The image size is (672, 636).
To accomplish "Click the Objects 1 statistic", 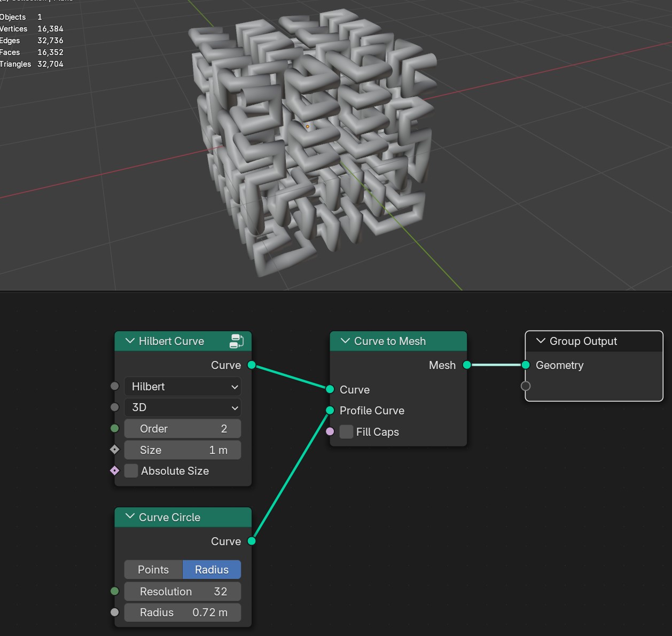I will pos(21,17).
